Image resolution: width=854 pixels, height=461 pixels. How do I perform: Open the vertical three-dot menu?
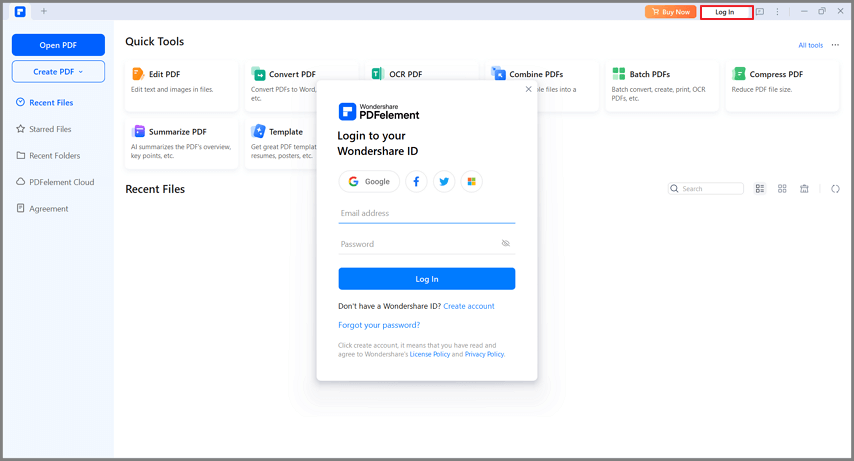pyautogui.click(x=777, y=11)
